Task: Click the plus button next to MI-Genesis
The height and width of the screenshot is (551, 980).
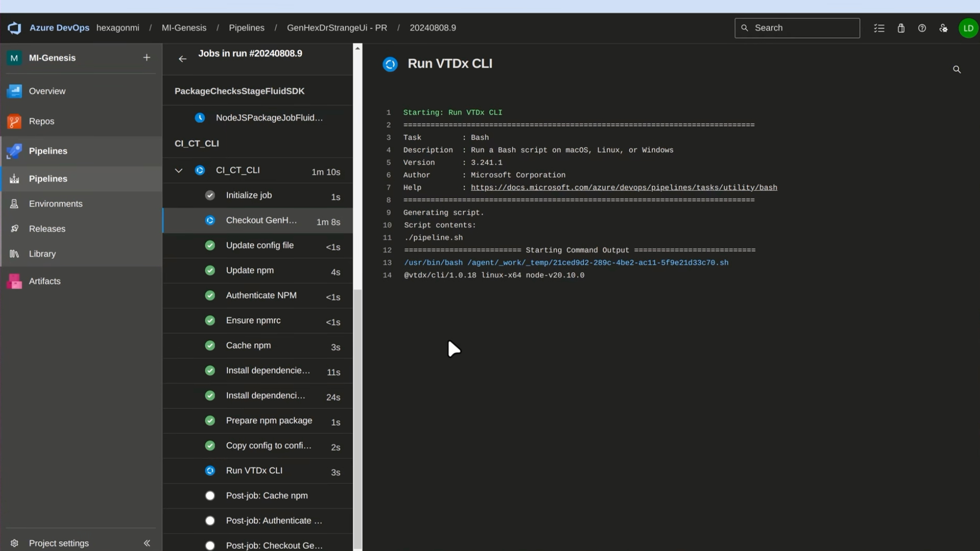Action: (x=146, y=58)
